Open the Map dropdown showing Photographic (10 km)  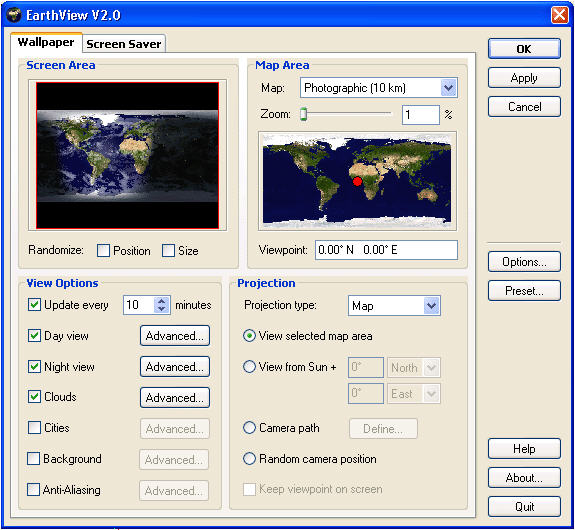tap(378, 88)
